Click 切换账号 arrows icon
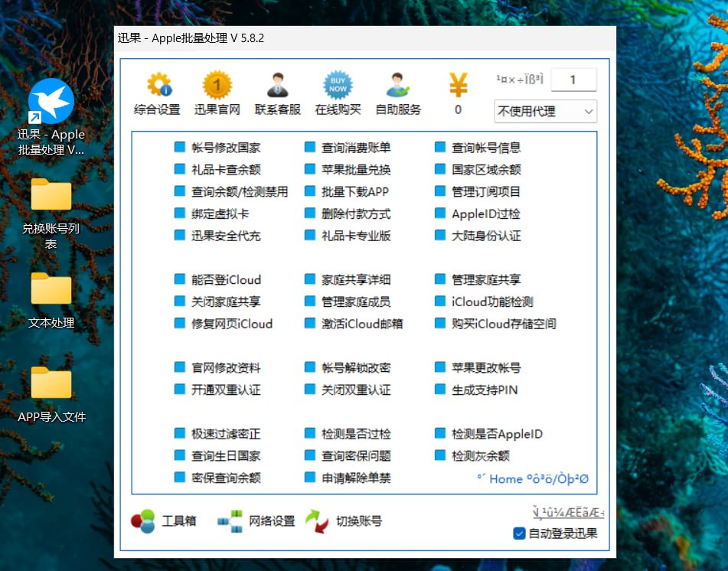This screenshot has width=728, height=571. 317,521
